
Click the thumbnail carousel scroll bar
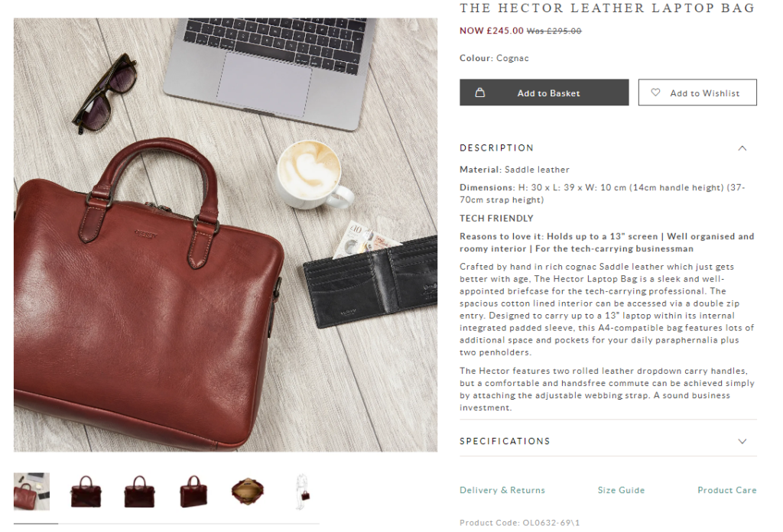pyautogui.click(x=167, y=524)
